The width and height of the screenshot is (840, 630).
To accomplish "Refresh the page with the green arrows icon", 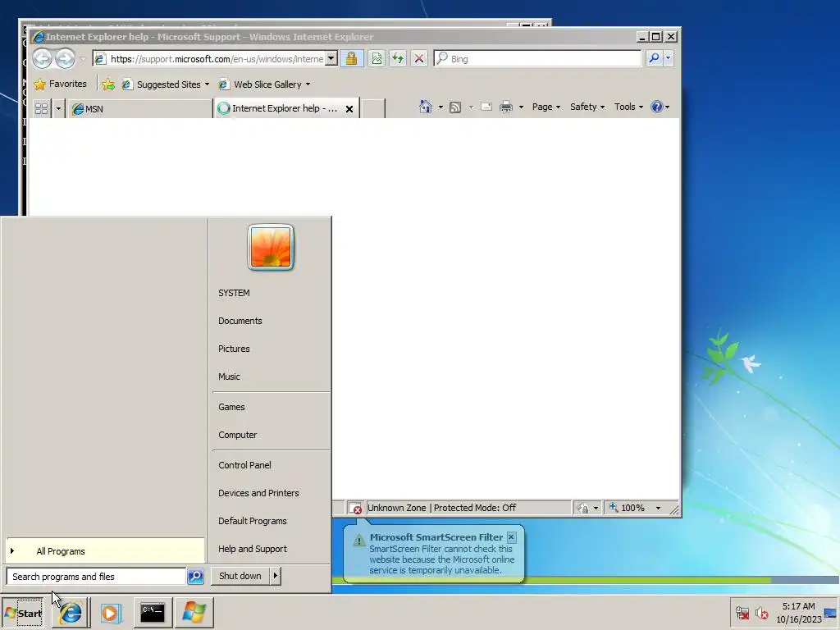I will click(398, 58).
